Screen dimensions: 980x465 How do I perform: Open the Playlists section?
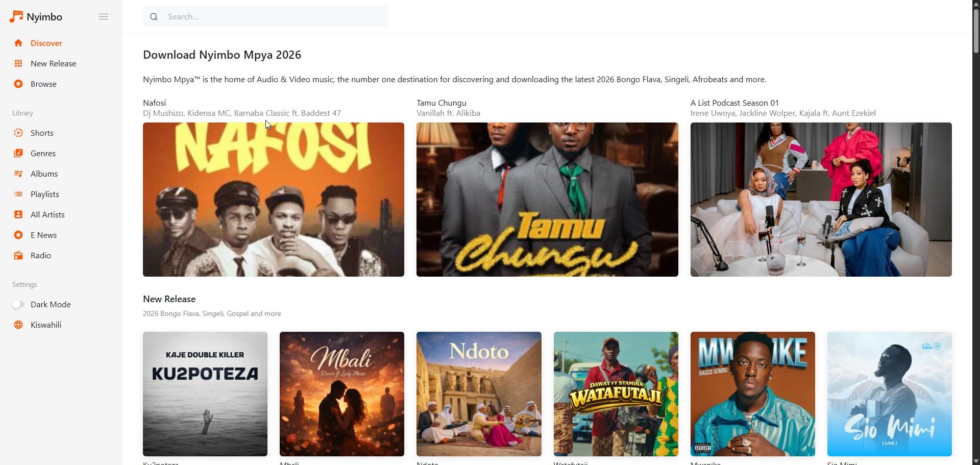[45, 194]
